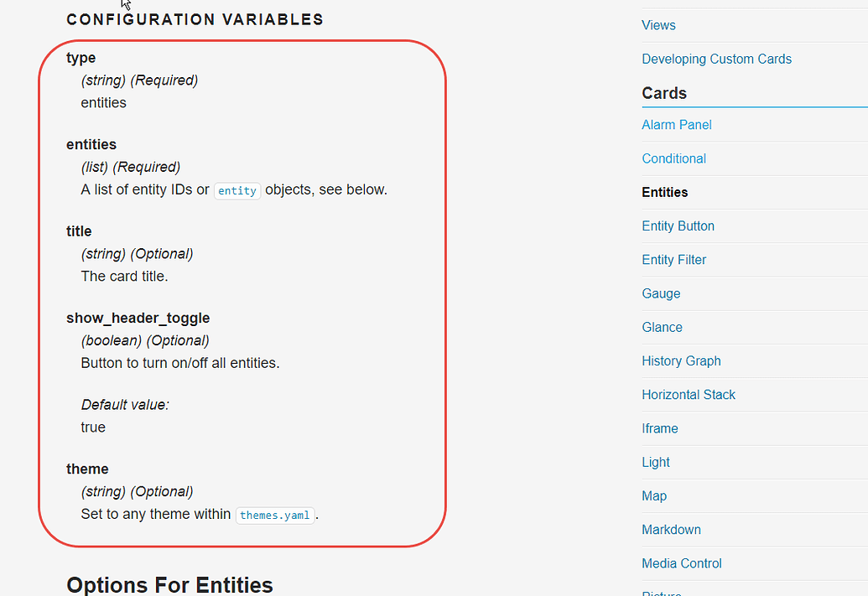
Task: Click the 'show_header_toggle' variable name
Action: [x=138, y=319]
